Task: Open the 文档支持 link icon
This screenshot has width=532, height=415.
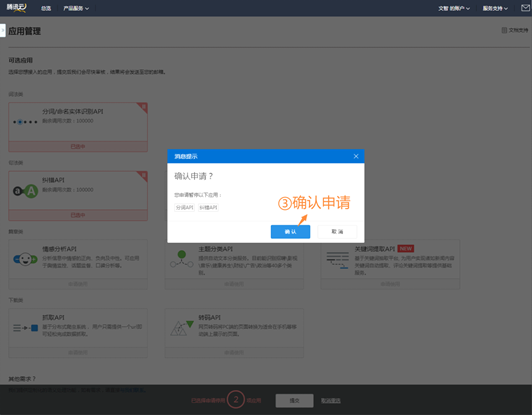Action: (504, 30)
